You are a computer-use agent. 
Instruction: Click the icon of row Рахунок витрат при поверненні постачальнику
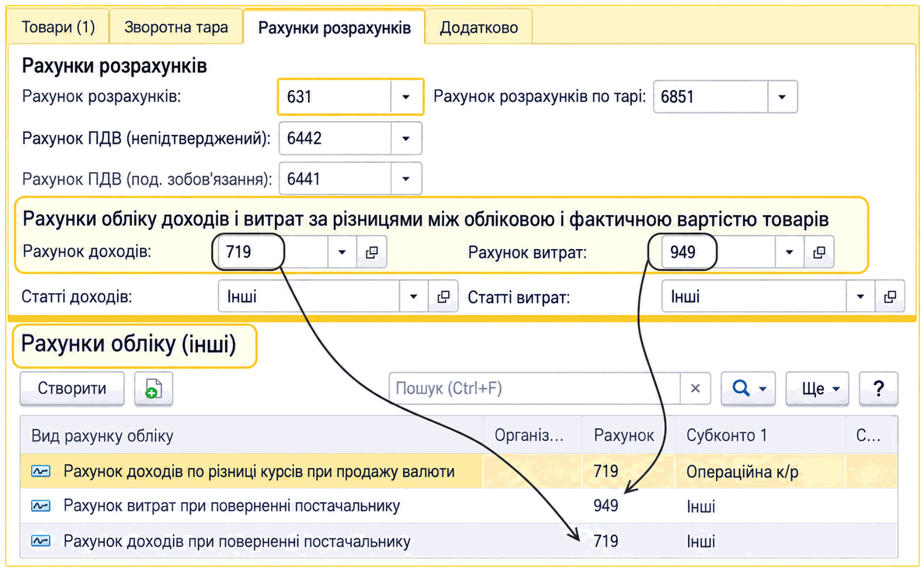[40, 506]
